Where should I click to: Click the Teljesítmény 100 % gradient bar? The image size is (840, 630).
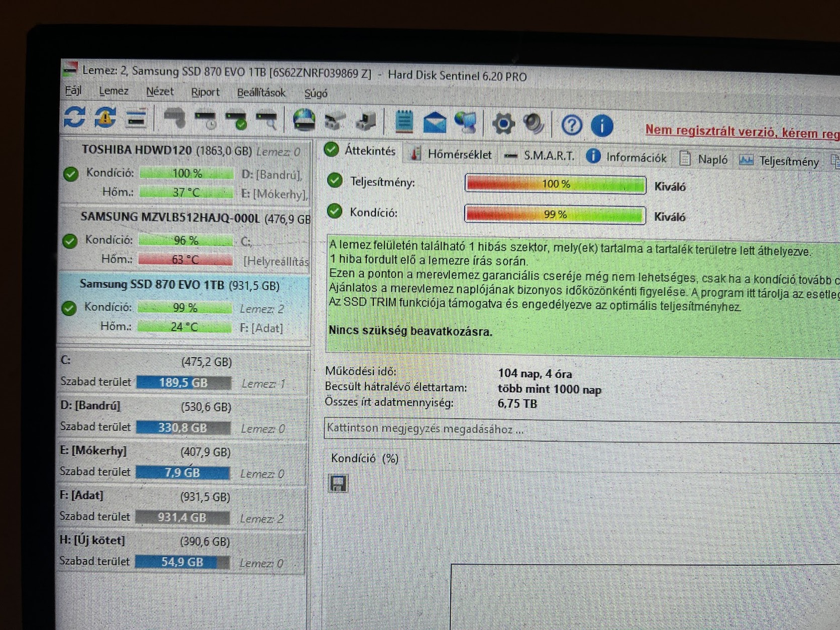[555, 184]
